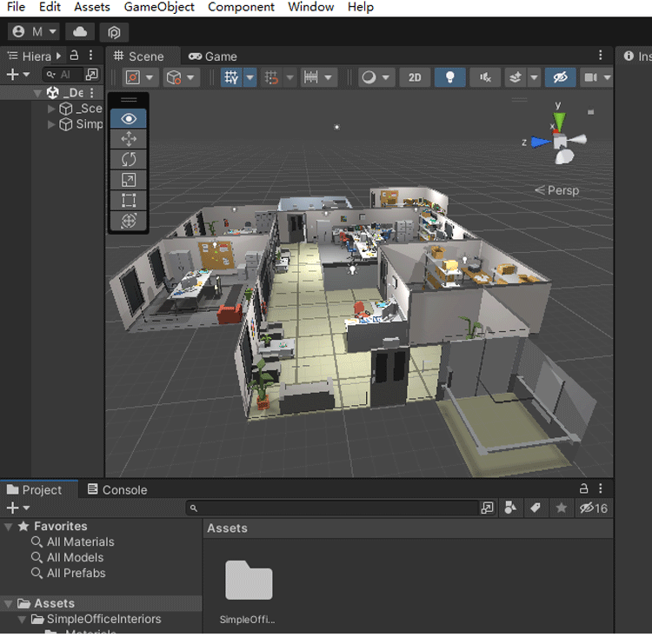The width and height of the screenshot is (652, 644).
Task: Open Unity Cloud services icon
Action: pos(80,31)
